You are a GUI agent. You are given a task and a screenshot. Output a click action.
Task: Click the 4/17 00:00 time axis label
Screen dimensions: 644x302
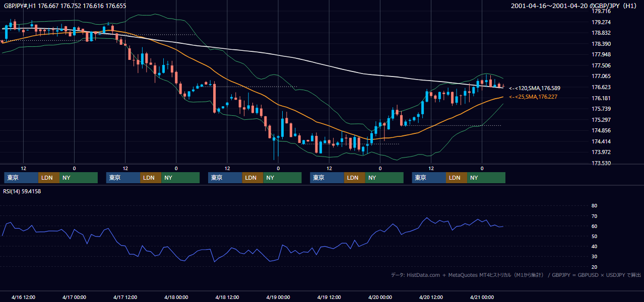tap(74, 297)
